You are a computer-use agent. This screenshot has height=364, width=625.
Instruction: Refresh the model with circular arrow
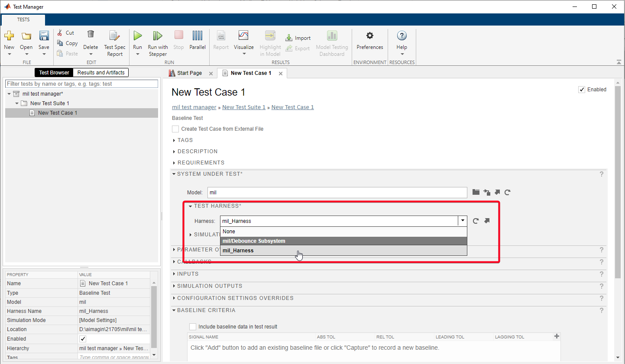tap(508, 192)
